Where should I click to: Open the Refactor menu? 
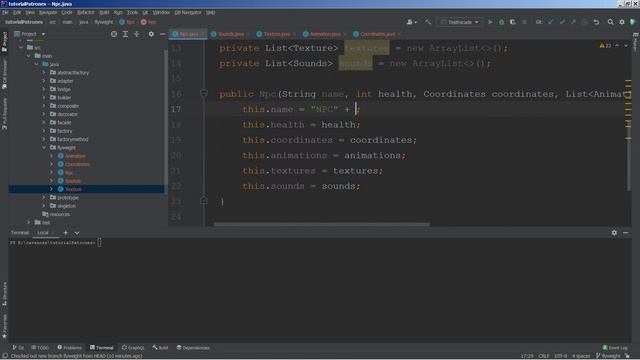pos(86,13)
